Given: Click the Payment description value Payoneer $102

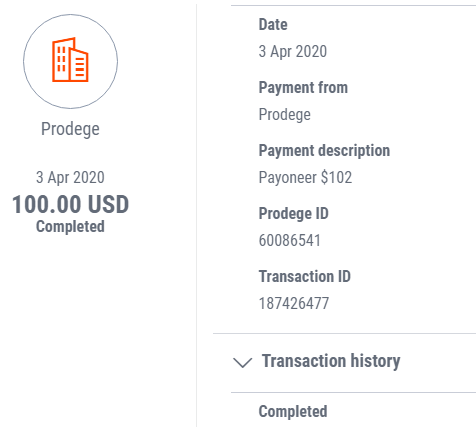Looking at the screenshot, I should click(x=305, y=177).
